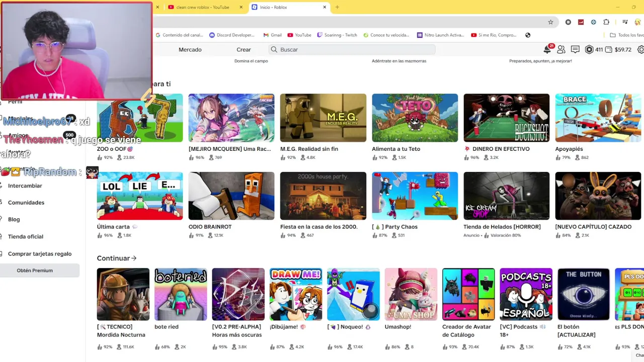Focus the Buscar search field

pyautogui.click(x=352, y=49)
